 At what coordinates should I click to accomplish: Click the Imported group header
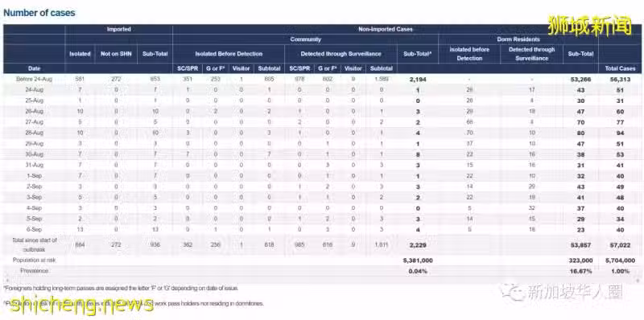(x=118, y=29)
